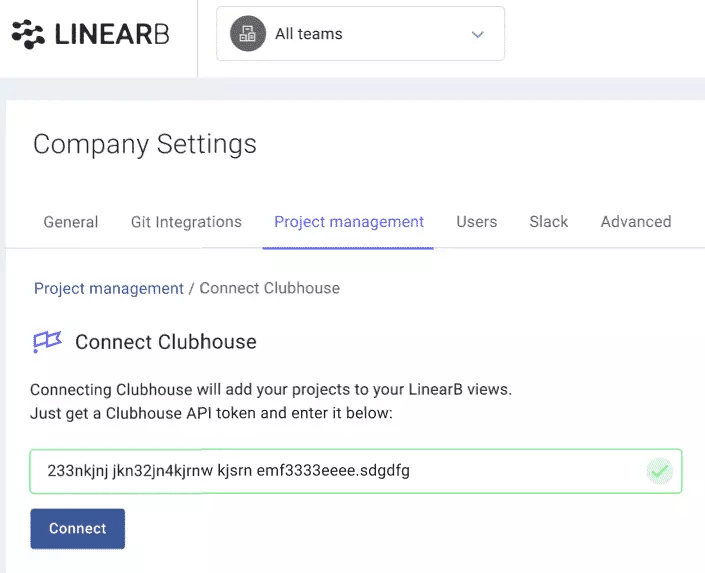Click the Connect Clubhouse breadcrumb text

[270, 288]
